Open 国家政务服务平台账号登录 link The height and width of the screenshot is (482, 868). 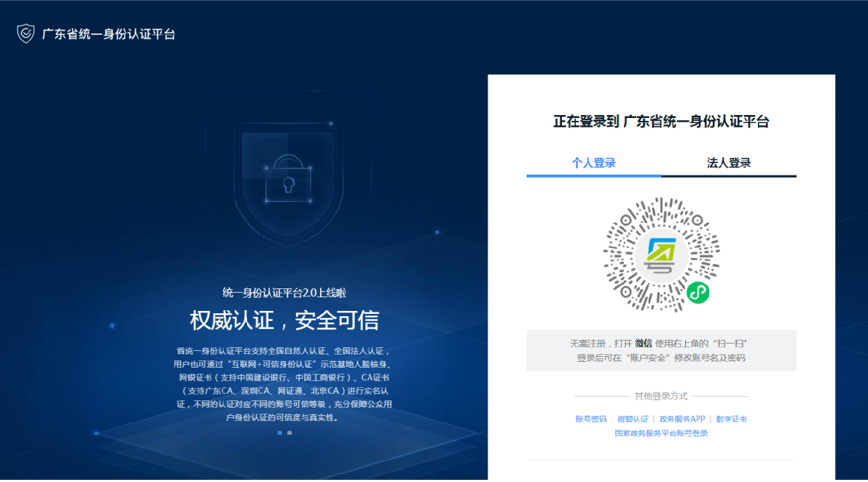[661, 434]
